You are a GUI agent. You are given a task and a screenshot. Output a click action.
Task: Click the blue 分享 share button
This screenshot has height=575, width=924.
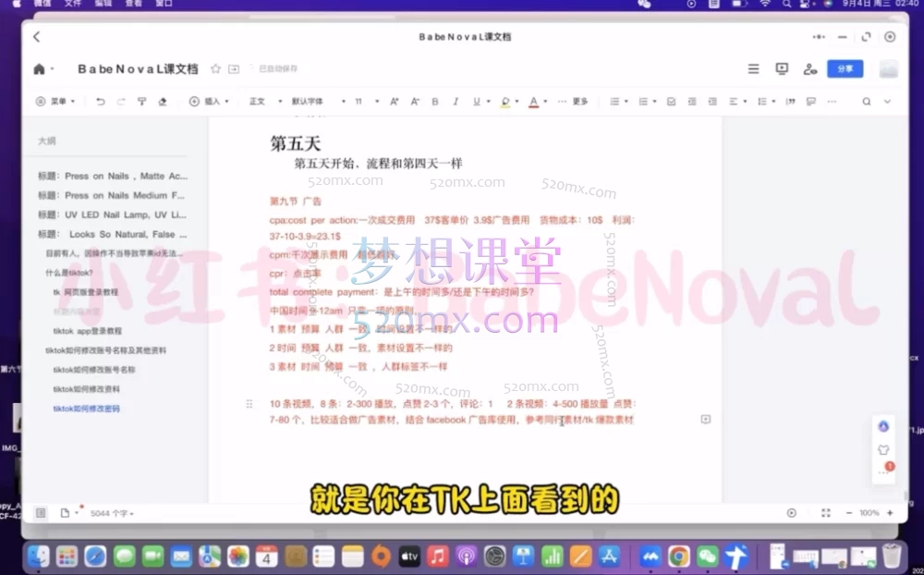tap(845, 69)
